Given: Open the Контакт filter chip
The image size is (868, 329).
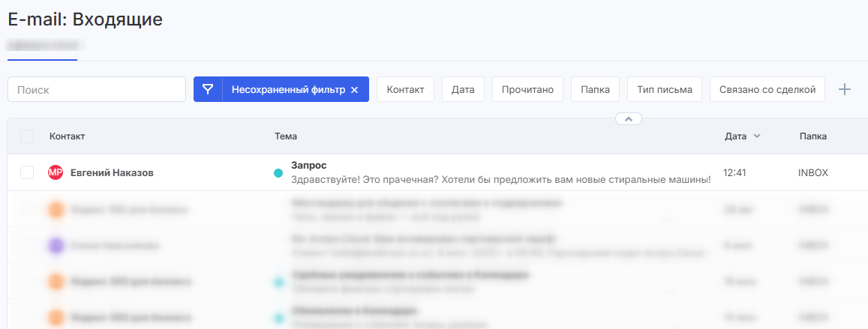Looking at the screenshot, I should pos(405,89).
